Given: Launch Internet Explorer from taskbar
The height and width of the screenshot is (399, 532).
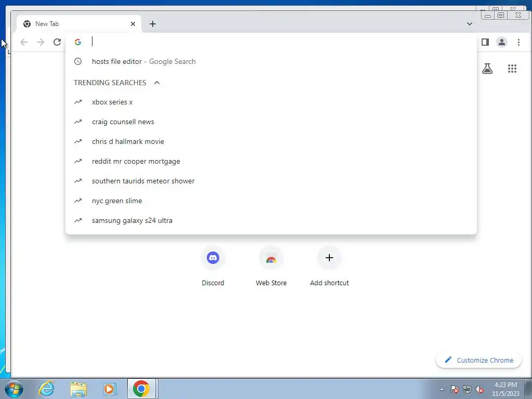Looking at the screenshot, I should click(x=46, y=389).
